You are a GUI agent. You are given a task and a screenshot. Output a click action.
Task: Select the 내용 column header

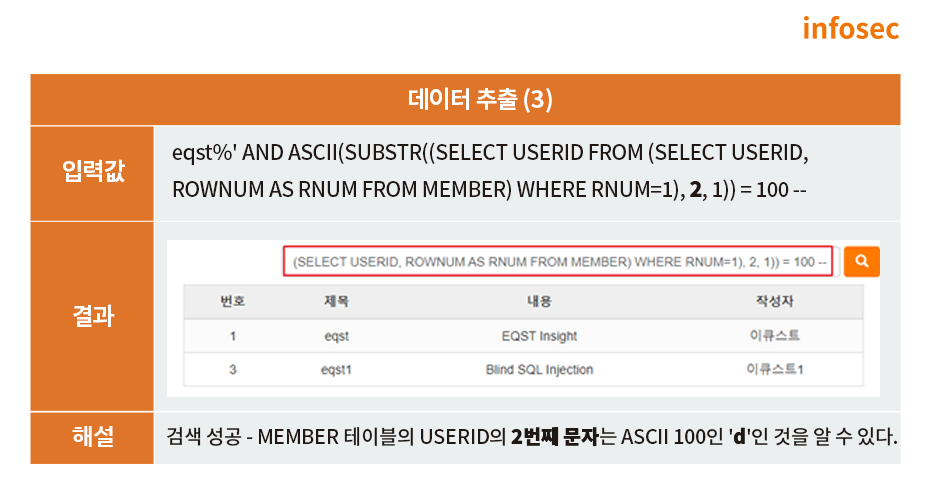pos(539,301)
